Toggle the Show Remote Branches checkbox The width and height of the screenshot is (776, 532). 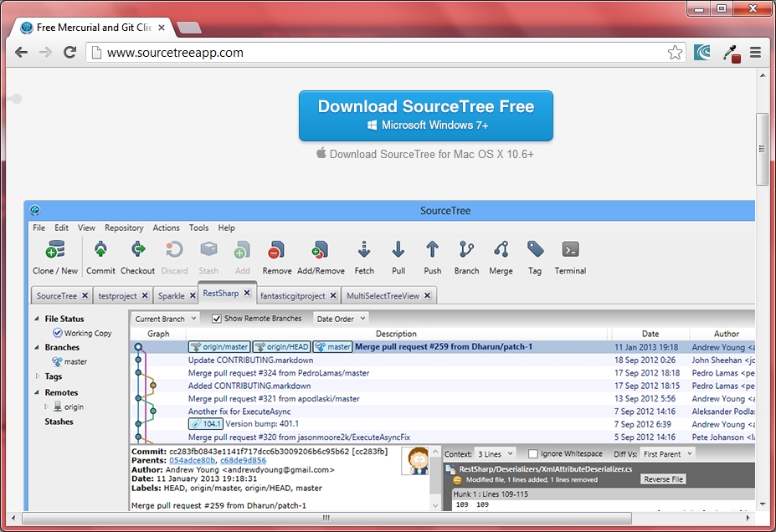click(x=217, y=318)
